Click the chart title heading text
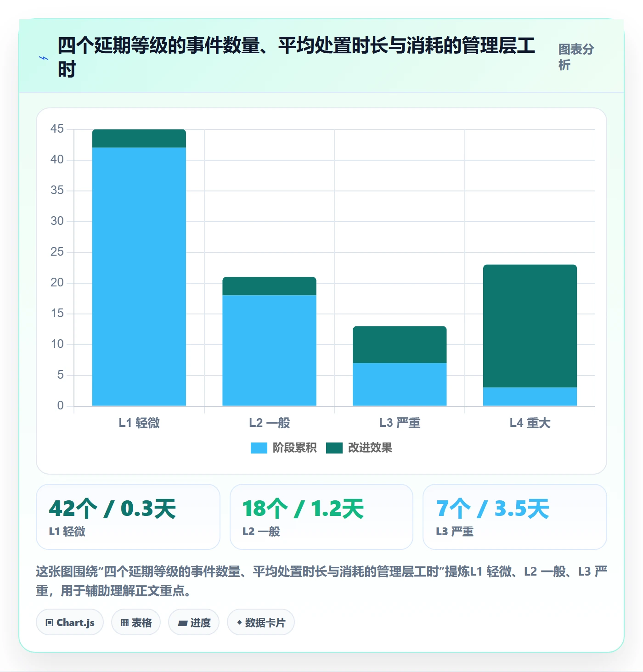The image size is (643, 672). [x=296, y=57]
